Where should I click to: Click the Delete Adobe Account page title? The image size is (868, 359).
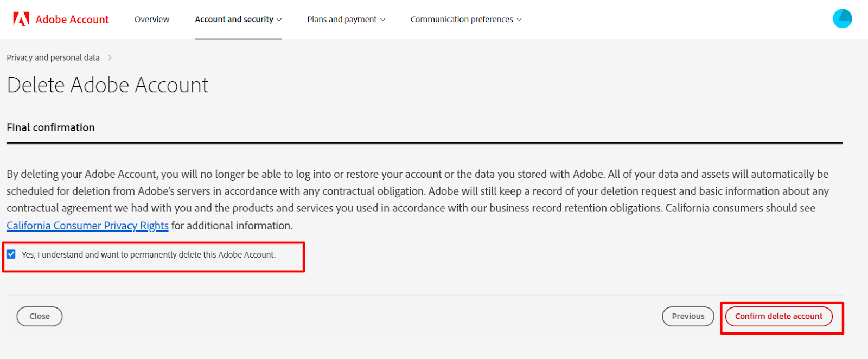(x=107, y=85)
